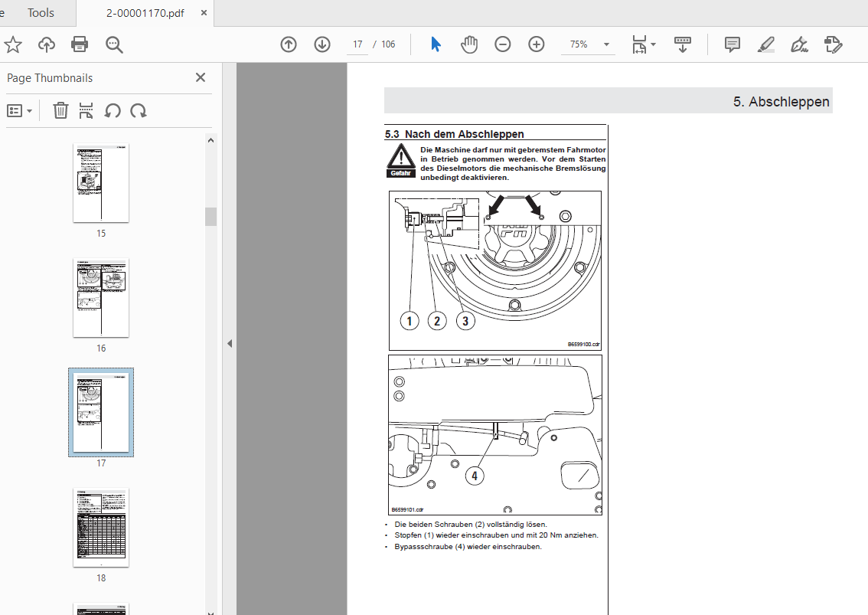Select the 2-00001170.pdf document tab
The width and height of the screenshot is (868, 615).
[145, 13]
